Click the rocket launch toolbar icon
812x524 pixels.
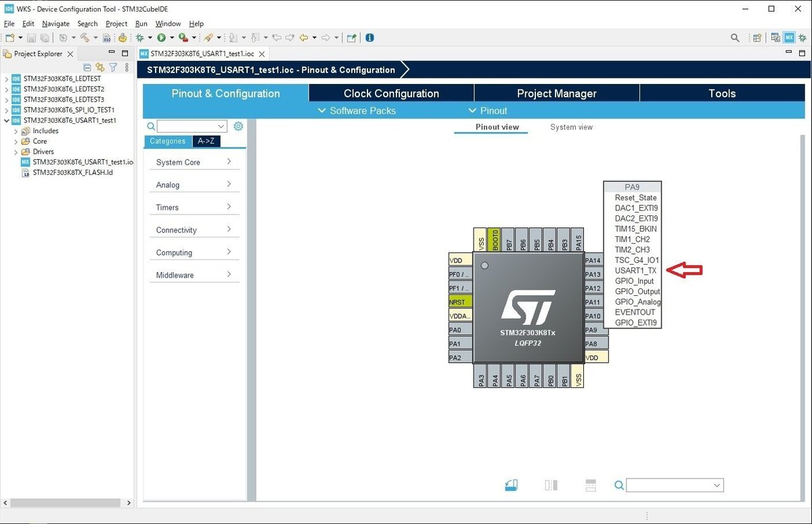(x=210, y=38)
